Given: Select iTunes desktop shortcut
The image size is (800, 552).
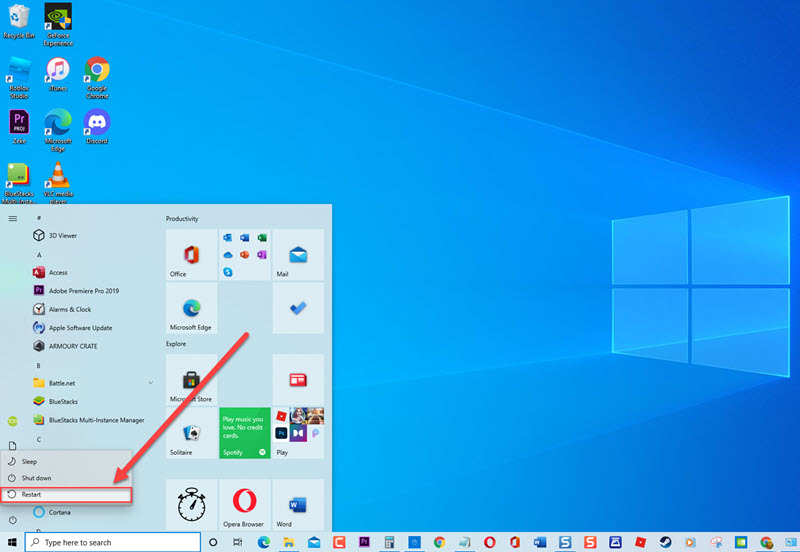Looking at the screenshot, I should click(x=58, y=74).
